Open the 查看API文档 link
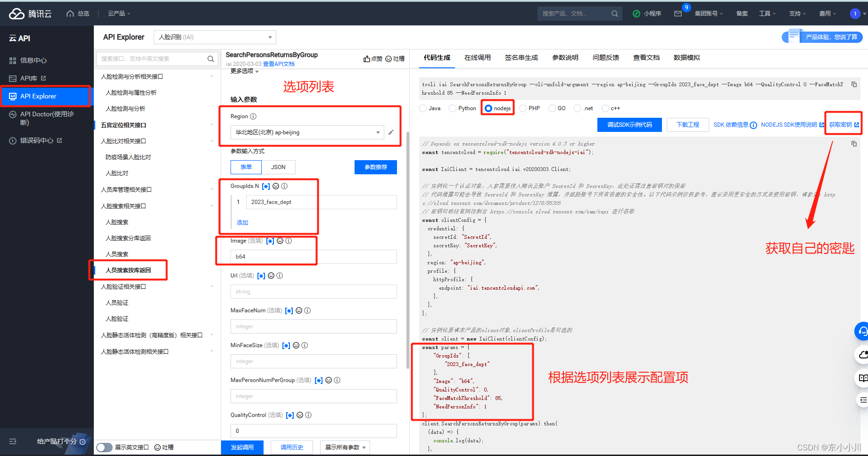Viewport: 868px width, 456px height. [279, 64]
